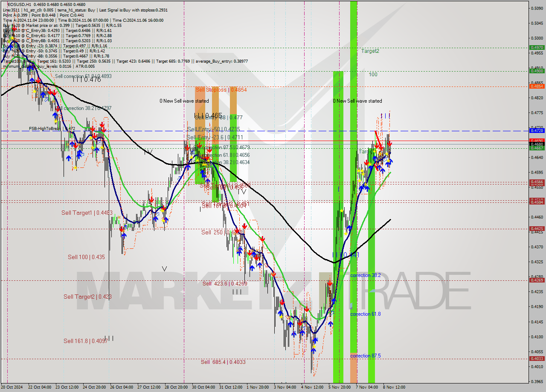Select the '4 Nov 12:00' time label
Image resolution: width=546 pixels, height=392 pixels.
311,387
